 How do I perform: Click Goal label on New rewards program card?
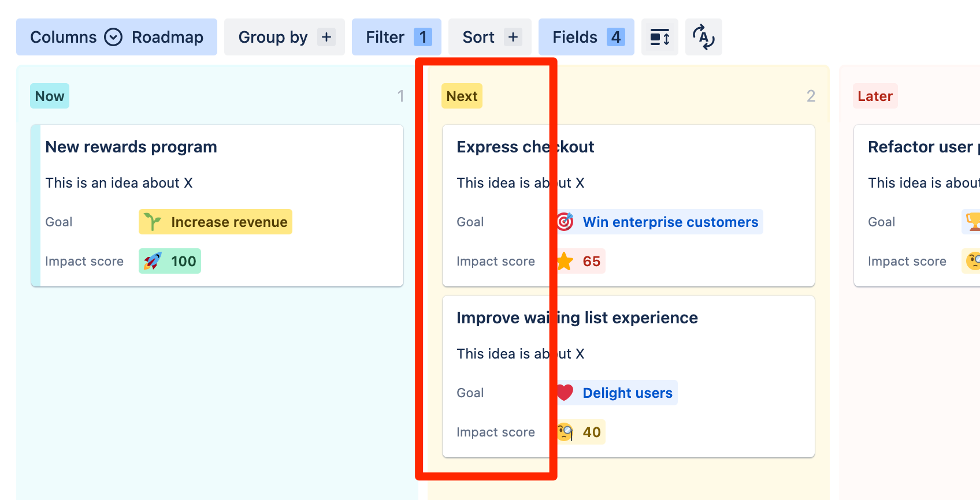tap(59, 222)
